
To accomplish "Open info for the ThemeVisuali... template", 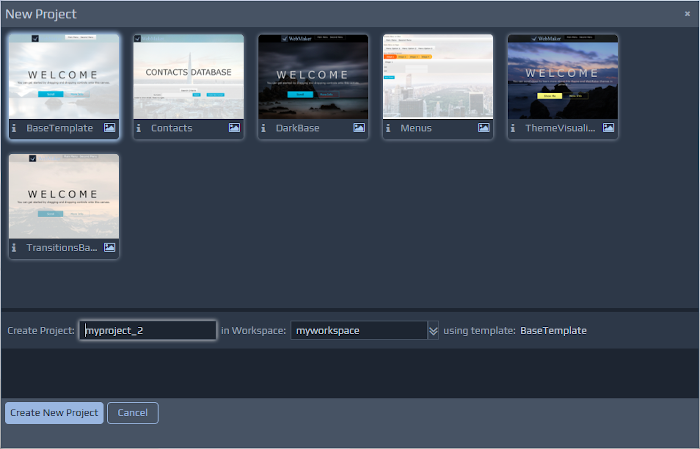I will pyautogui.click(x=513, y=128).
